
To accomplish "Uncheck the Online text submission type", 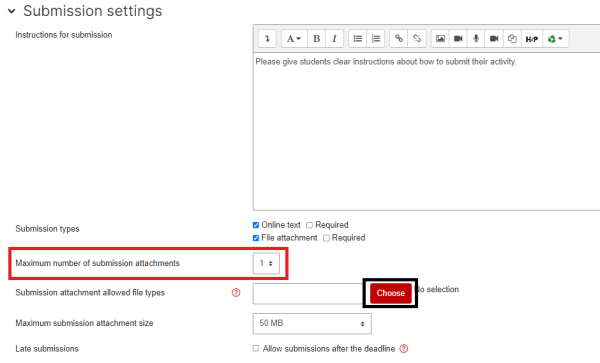I will (x=256, y=225).
